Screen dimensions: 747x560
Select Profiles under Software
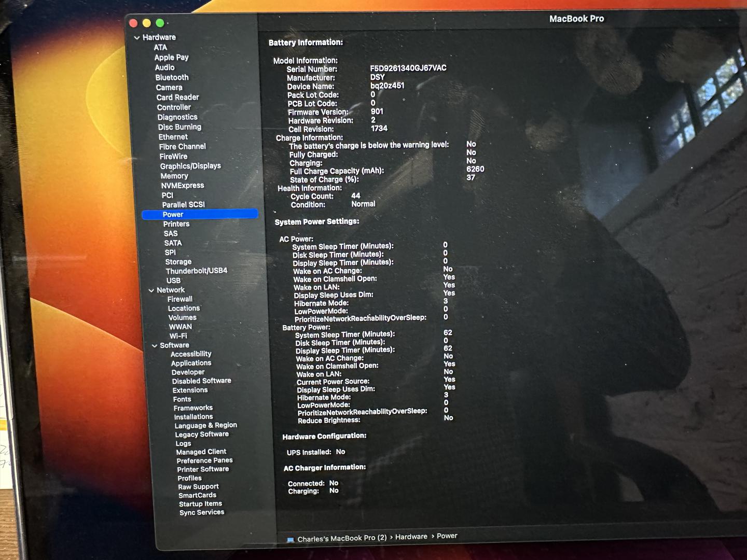point(189,478)
